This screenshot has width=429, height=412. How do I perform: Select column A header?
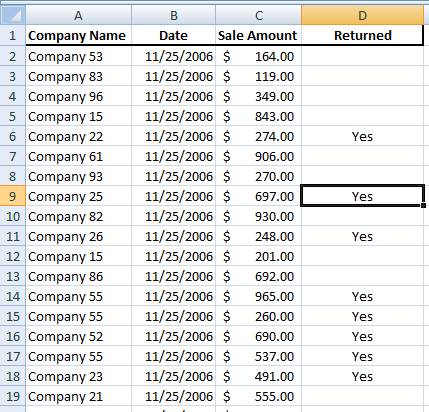click(x=79, y=15)
